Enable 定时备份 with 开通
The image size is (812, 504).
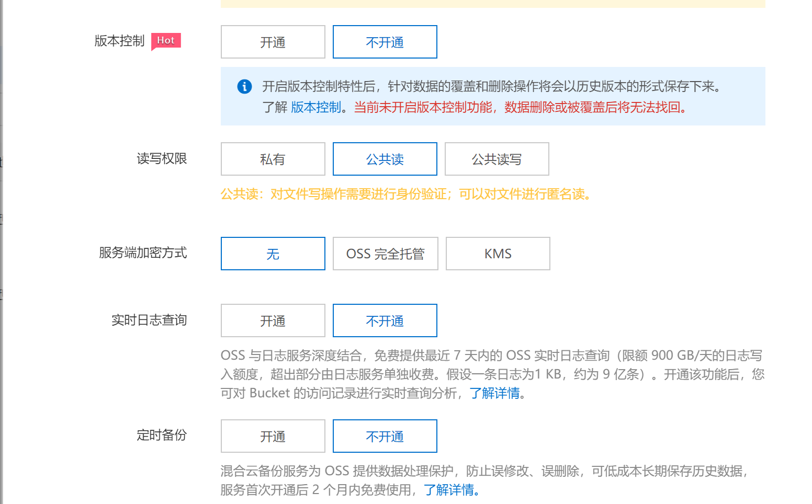[x=273, y=436]
